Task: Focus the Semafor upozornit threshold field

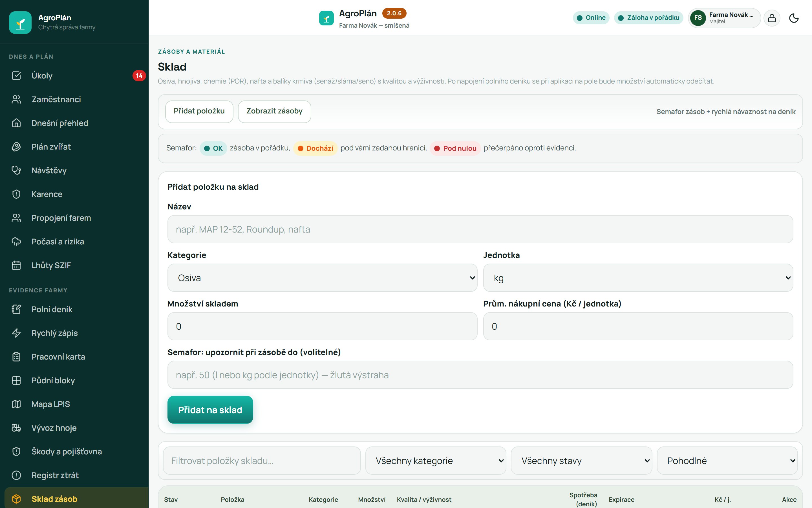Action: point(480,375)
